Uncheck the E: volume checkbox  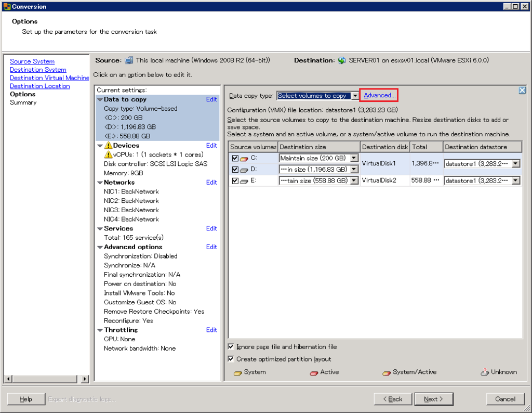coord(235,180)
